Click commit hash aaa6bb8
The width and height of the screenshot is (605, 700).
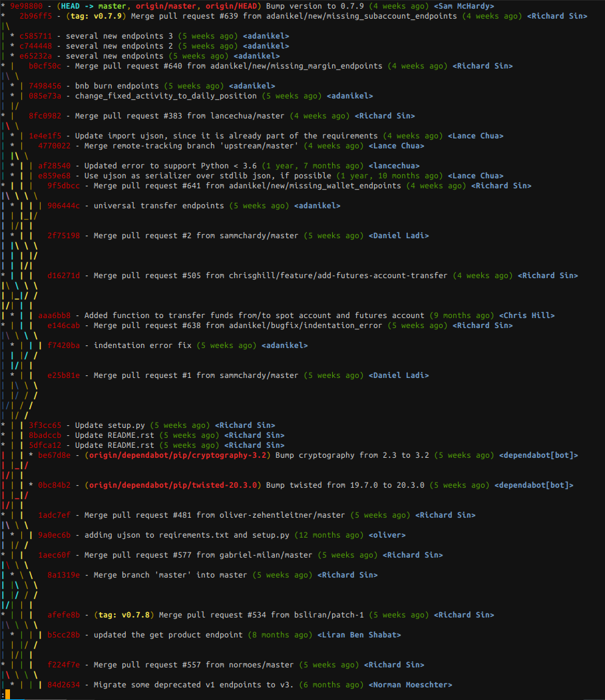click(54, 315)
